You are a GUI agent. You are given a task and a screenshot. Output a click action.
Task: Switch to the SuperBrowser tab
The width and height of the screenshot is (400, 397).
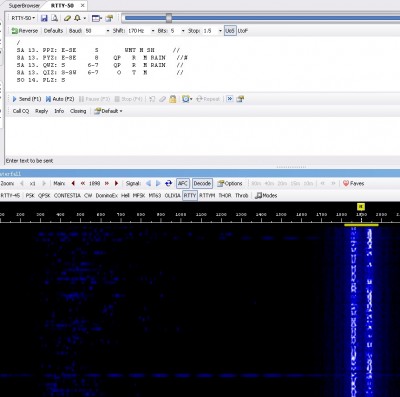pos(24,6)
